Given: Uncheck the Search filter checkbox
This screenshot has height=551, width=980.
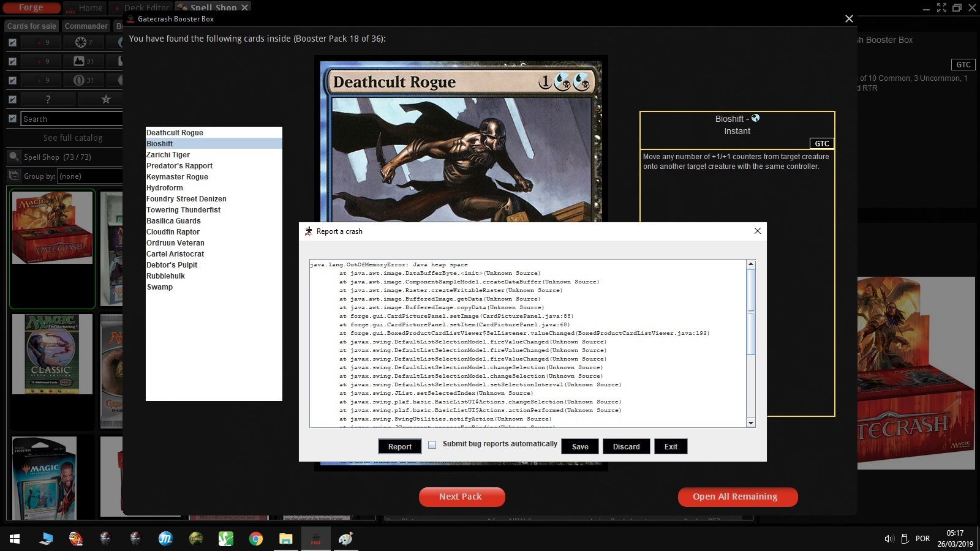Looking at the screenshot, I should tap(12, 119).
